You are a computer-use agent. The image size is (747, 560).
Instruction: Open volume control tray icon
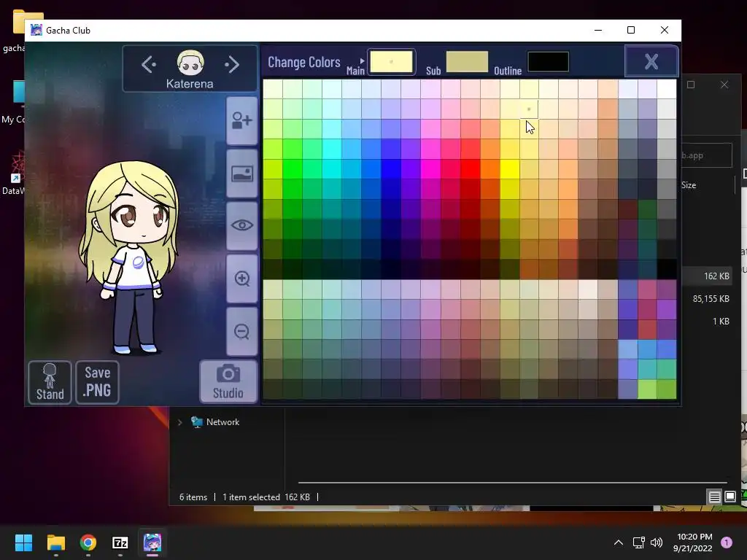coord(657,542)
